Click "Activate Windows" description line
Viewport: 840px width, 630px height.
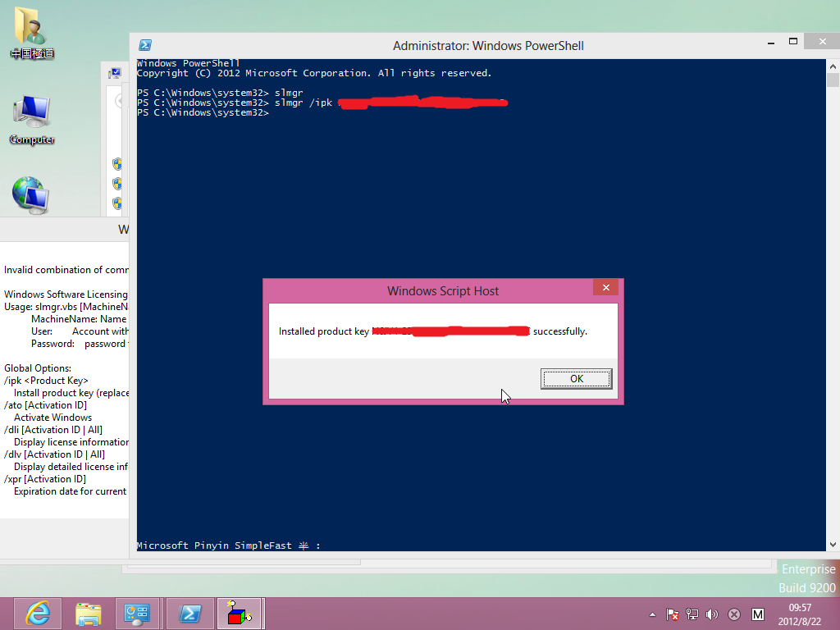[x=52, y=418]
